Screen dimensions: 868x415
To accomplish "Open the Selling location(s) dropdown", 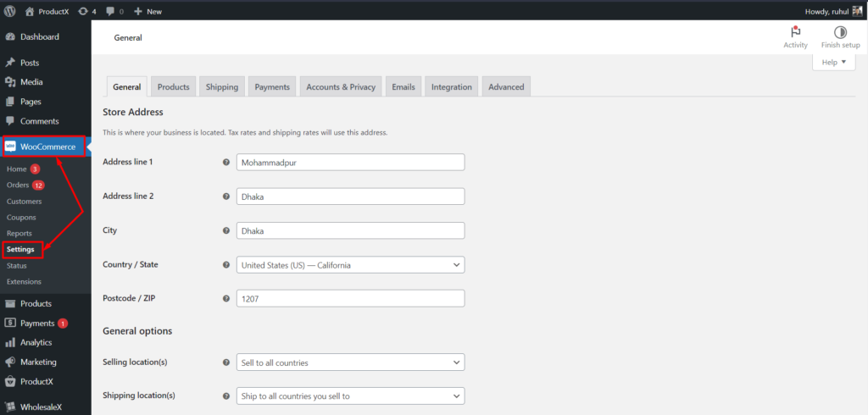I will [350, 362].
